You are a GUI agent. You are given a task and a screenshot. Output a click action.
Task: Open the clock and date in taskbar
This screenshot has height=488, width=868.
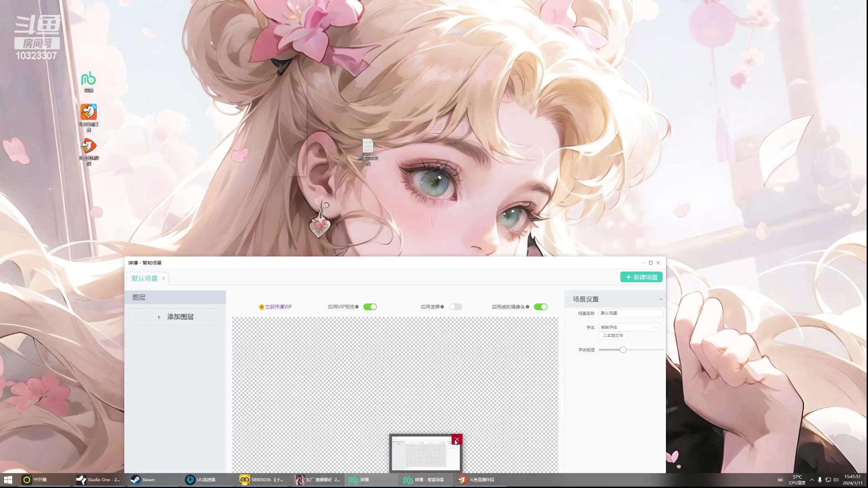(852, 480)
